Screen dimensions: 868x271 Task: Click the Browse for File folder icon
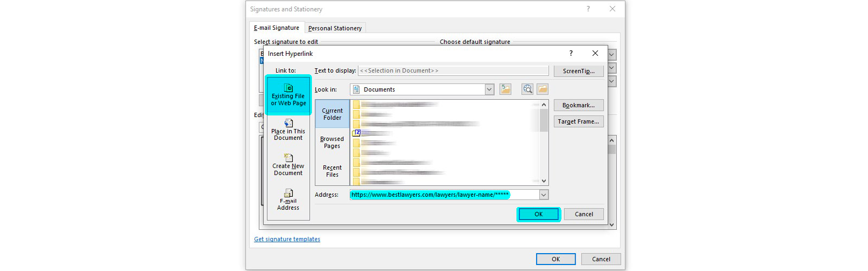(x=542, y=89)
